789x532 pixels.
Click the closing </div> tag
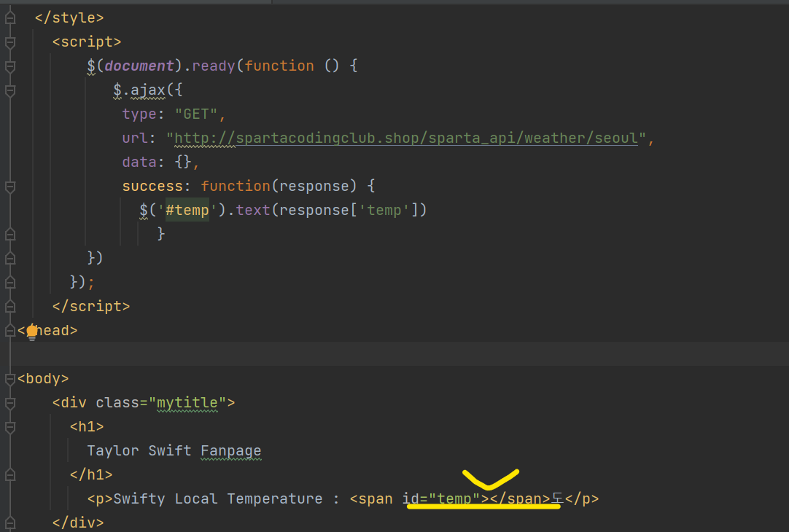pyautogui.click(x=78, y=523)
